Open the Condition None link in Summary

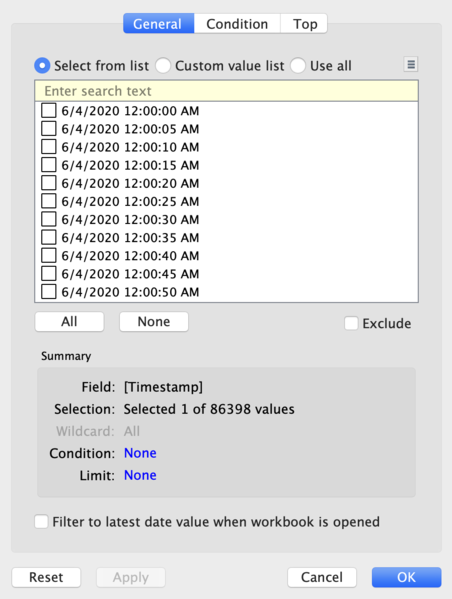(140, 453)
